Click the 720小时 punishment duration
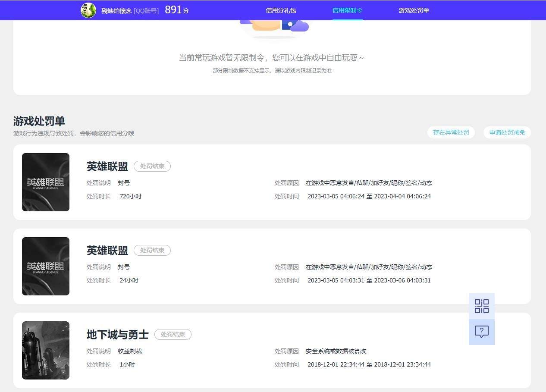 pos(131,196)
